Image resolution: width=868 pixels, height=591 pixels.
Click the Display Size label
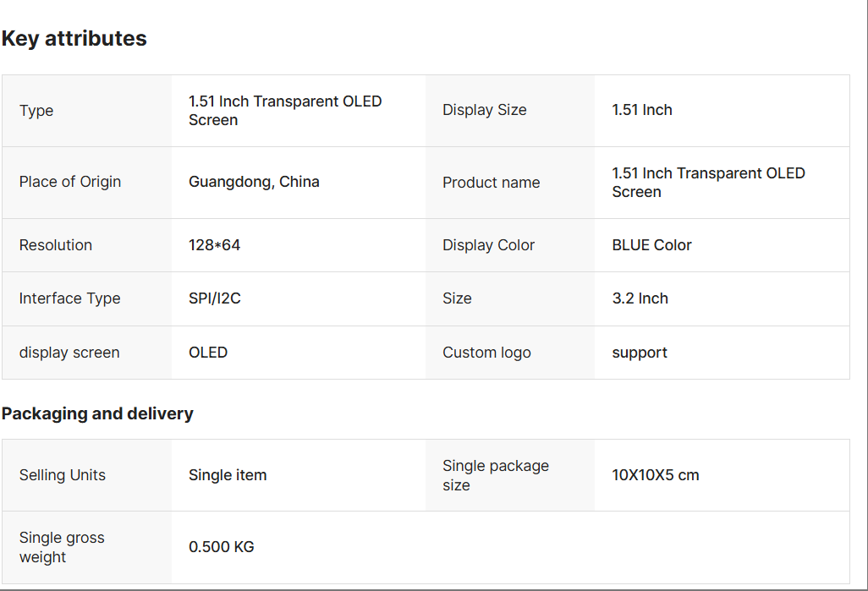point(484,110)
